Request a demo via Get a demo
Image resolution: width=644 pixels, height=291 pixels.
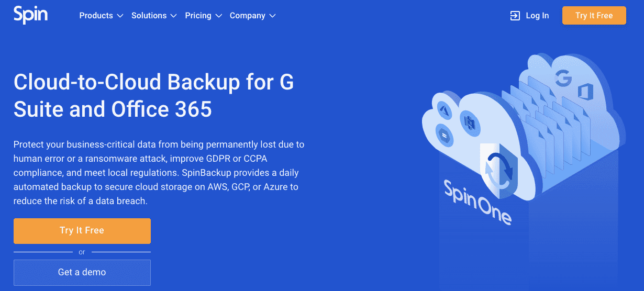pos(82,272)
